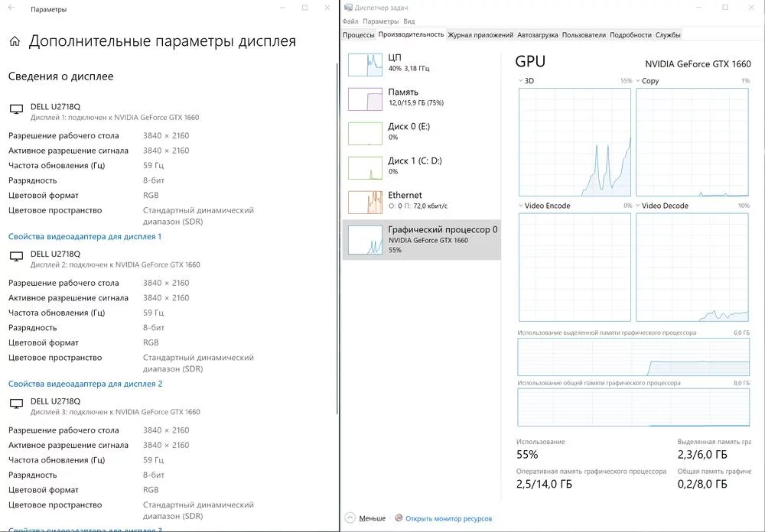The height and width of the screenshot is (532, 765).
Task: Click the 2,3/6,0 ГБ dedicated memory value
Action: pyautogui.click(x=702, y=455)
